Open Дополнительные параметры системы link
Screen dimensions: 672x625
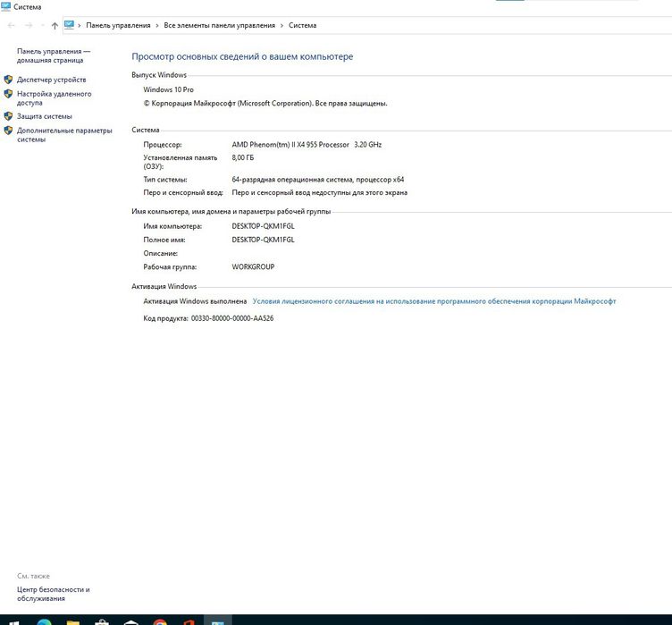pos(64,135)
